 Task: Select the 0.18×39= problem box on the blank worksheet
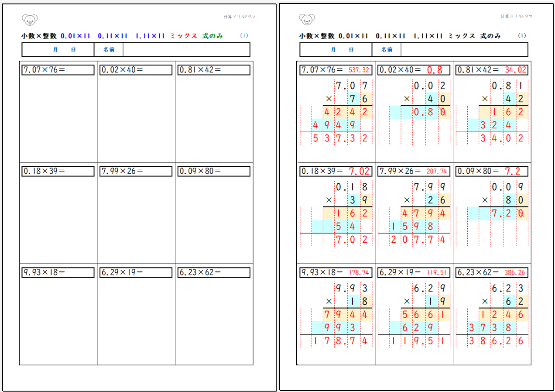[58, 171]
